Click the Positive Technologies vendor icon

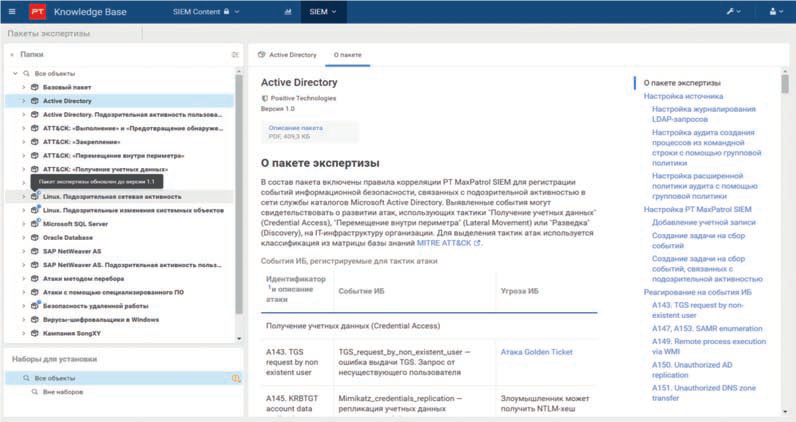264,98
